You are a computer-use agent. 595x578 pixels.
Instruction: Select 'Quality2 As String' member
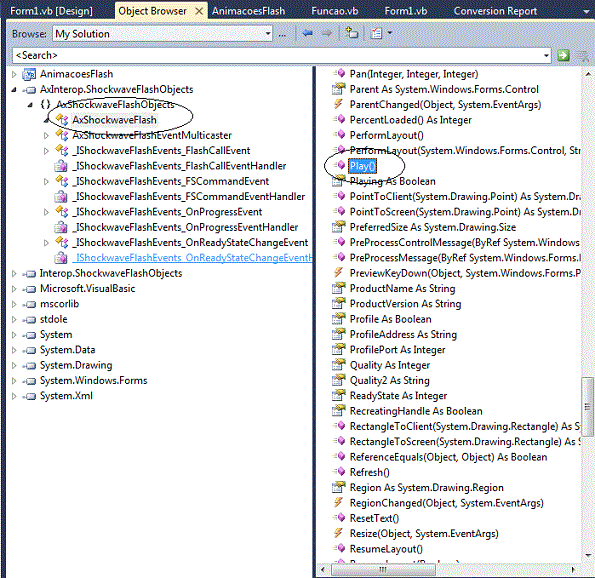pyautogui.click(x=389, y=380)
